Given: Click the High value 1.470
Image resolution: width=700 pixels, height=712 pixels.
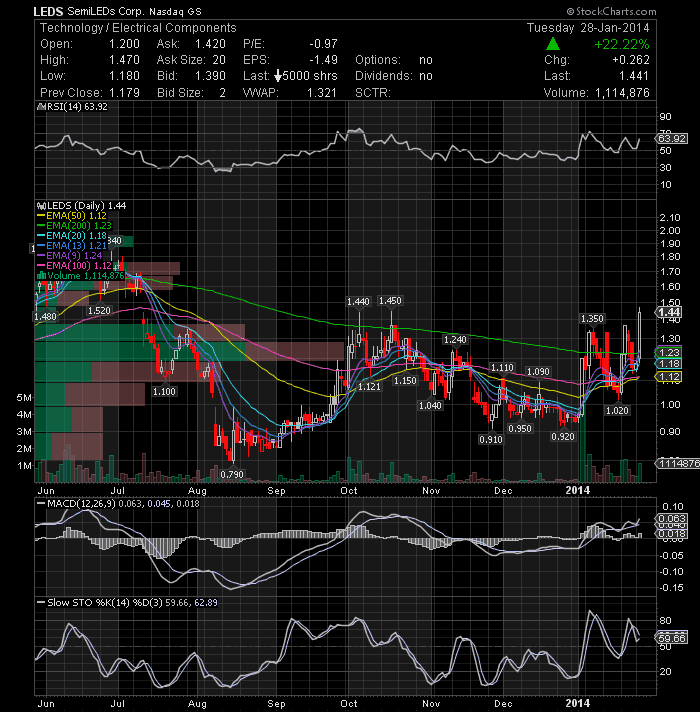Looking at the screenshot, I should [124, 60].
